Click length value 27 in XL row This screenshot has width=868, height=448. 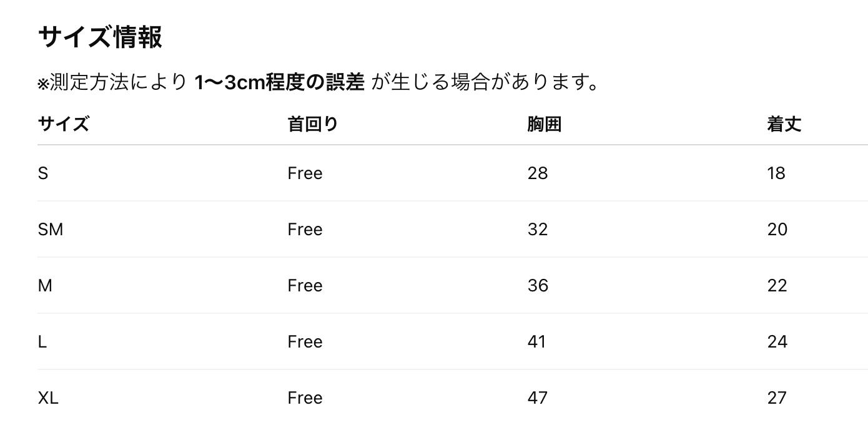777,398
